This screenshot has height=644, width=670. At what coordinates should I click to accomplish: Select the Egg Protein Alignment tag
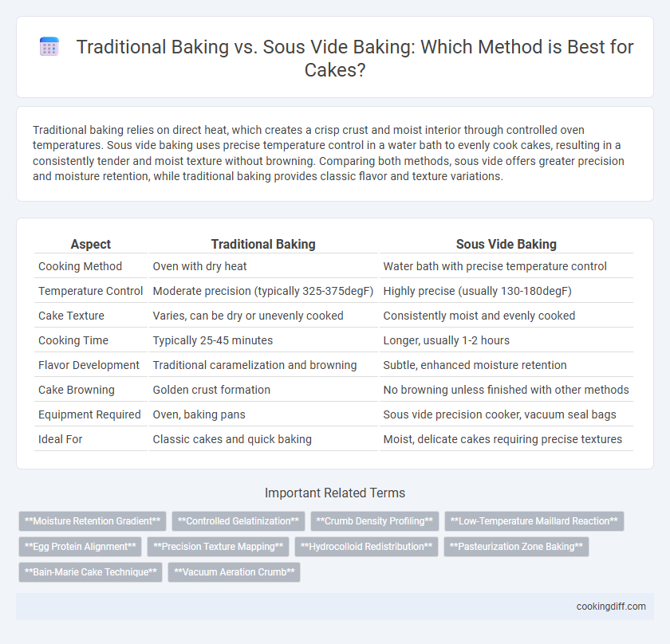coord(80,547)
